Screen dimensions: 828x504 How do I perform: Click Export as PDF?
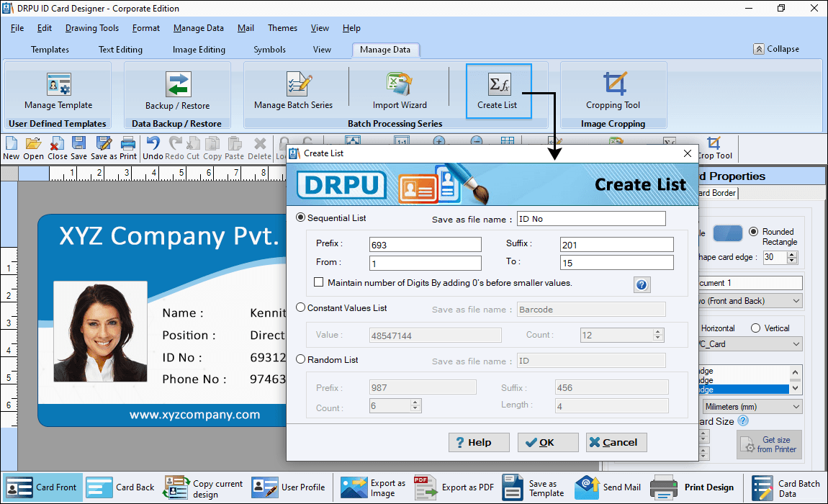pyautogui.click(x=454, y=487)
